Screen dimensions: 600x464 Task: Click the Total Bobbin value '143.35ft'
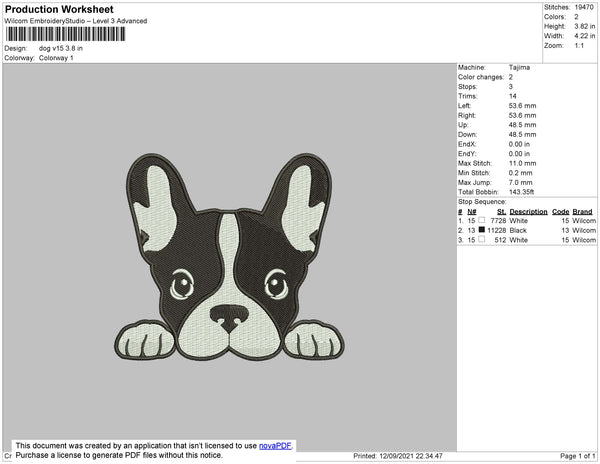522,192
